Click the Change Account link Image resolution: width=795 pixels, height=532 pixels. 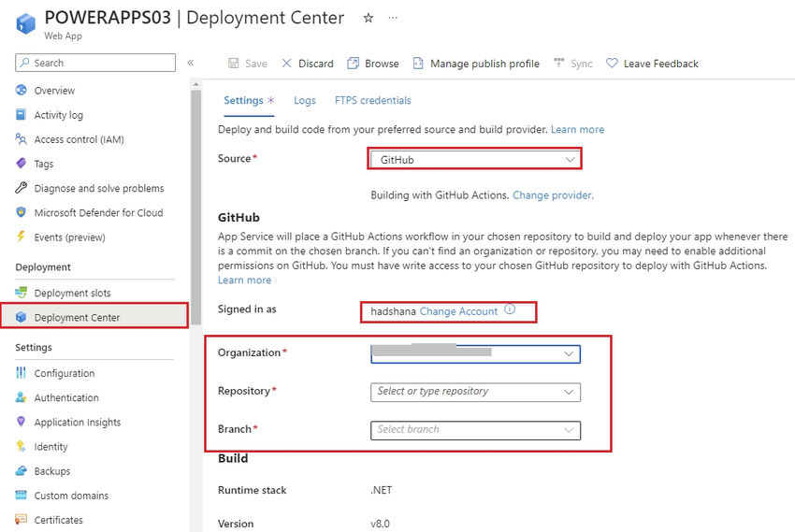click(458, 311)
